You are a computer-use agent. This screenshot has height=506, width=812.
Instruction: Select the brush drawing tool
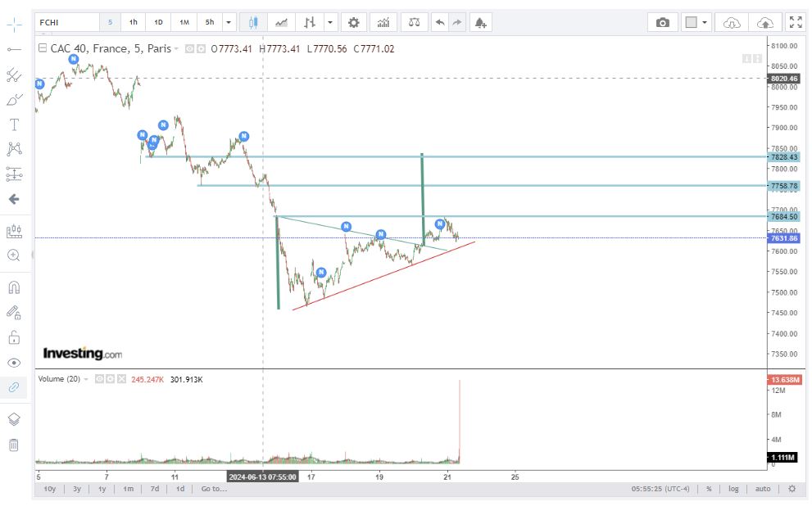tap(14, 100)
